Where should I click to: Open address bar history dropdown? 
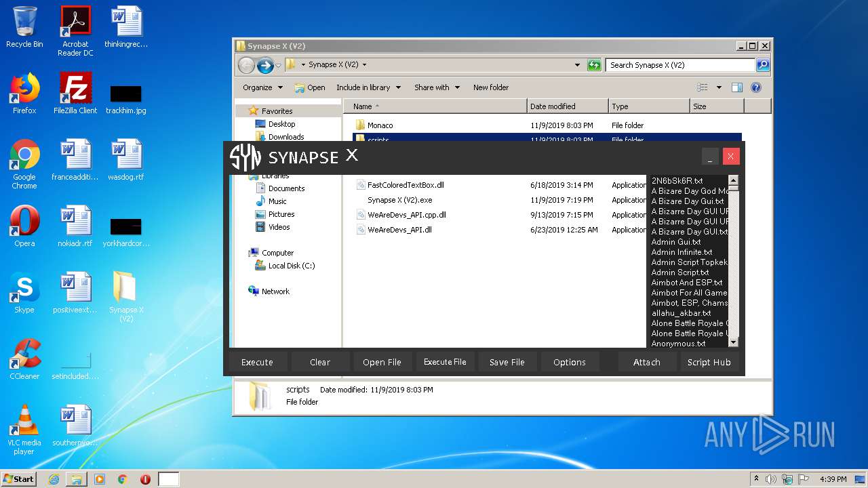tap(577, 65)
